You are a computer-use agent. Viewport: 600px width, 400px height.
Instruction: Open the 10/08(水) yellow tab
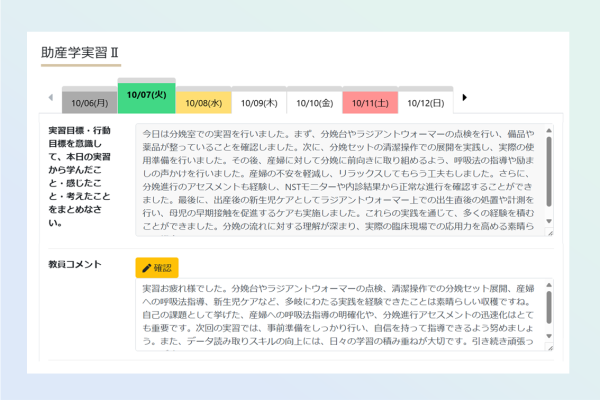click(x=203, y=102)
